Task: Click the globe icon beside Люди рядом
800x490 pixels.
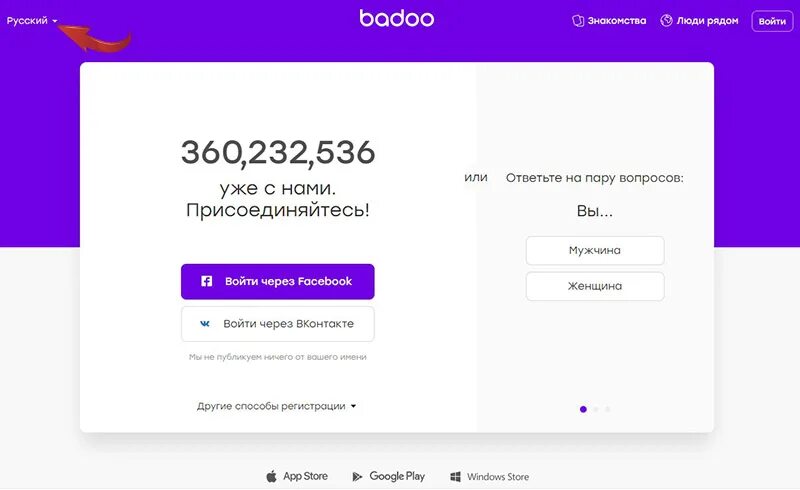Action: [666, 20]
